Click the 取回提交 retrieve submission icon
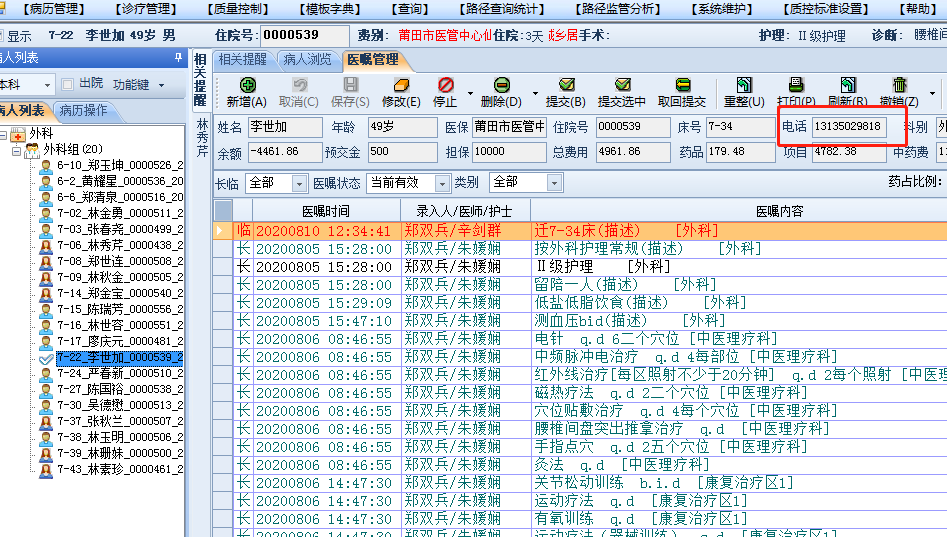 tap(682, 85)
